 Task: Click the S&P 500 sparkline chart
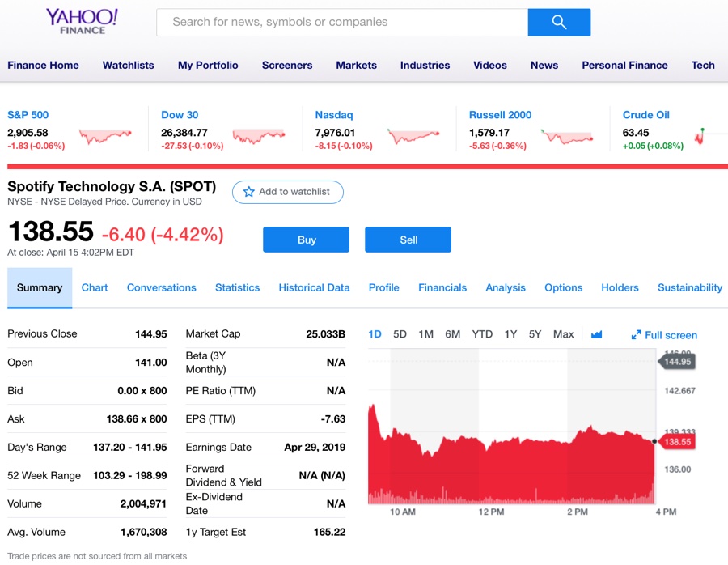[x=105, y=136]
